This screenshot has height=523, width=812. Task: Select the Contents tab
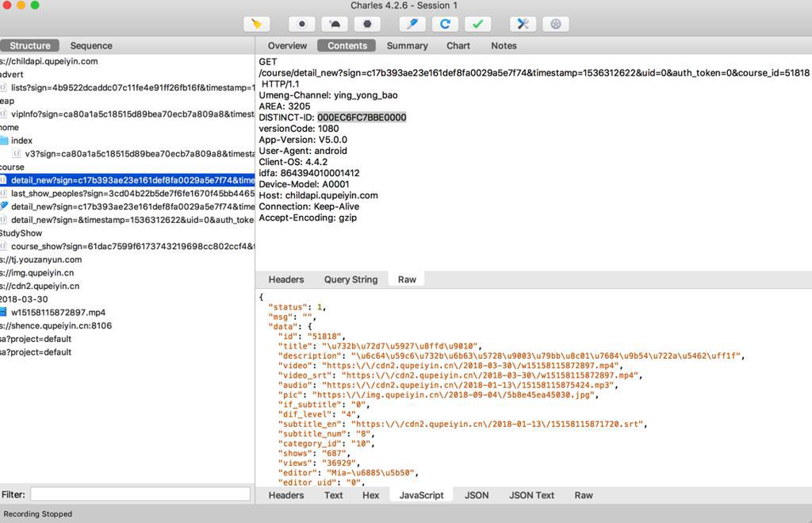click(x=347, y=45)
